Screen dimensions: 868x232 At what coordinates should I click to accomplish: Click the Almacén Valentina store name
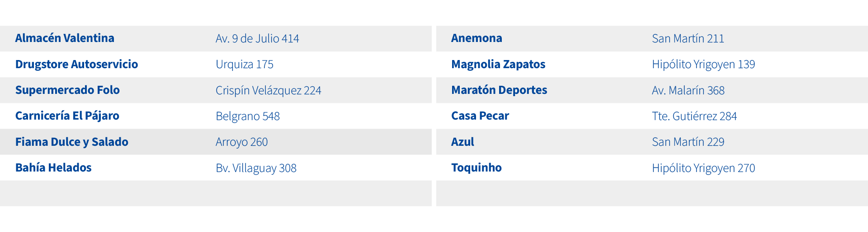[x=65, y=38]
